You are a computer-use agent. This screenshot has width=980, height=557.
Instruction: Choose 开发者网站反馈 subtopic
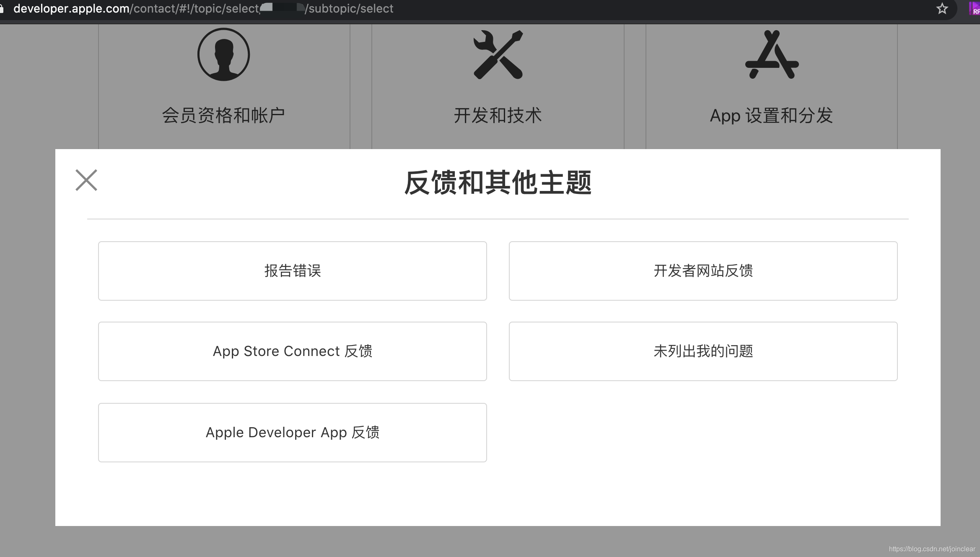pos(703,271)
